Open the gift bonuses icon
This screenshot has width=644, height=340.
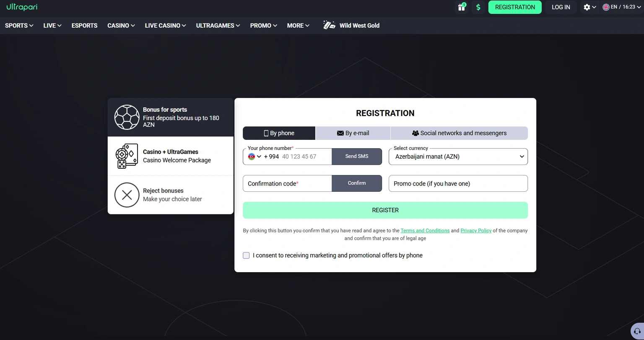tap(461, 7)
